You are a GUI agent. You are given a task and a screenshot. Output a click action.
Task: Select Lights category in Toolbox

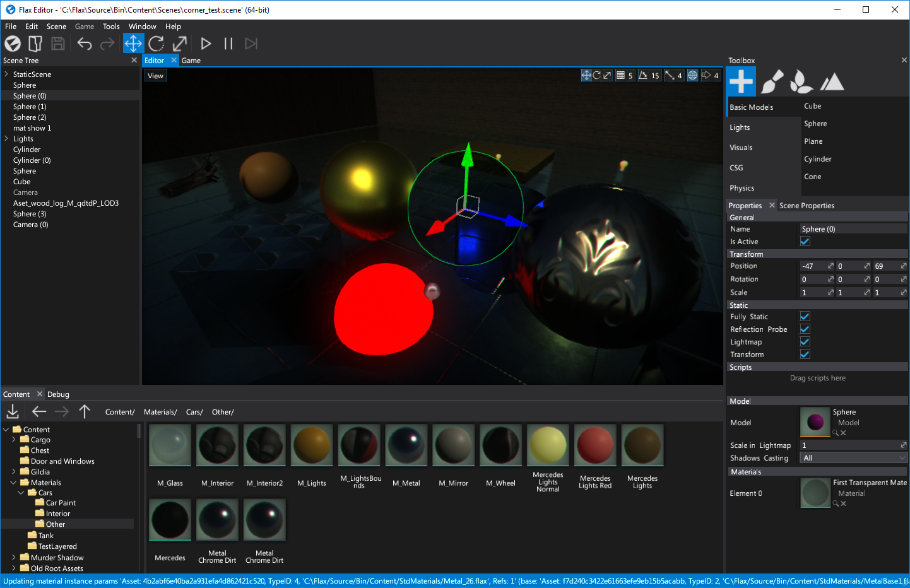[x=740, y=127]
